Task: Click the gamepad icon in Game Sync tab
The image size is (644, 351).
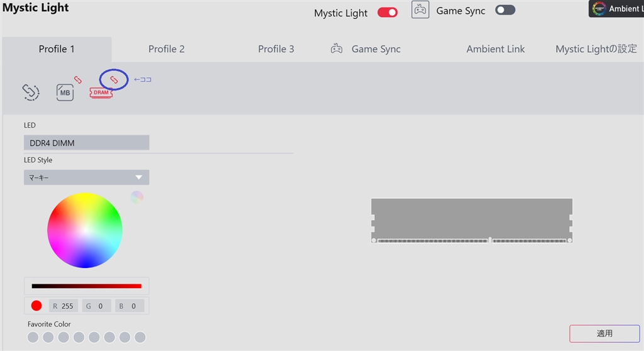Action: pyautogui.click(x=336, y=49)
